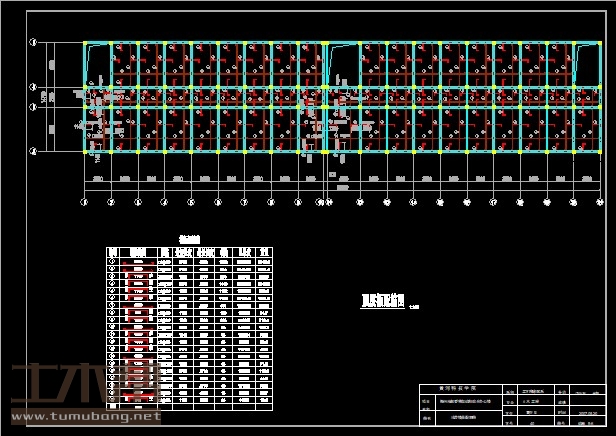Image resolution: width=616 pixels, height=436 pixels.
Task: Select the header row of the rebar table
Action: point(190,251)
